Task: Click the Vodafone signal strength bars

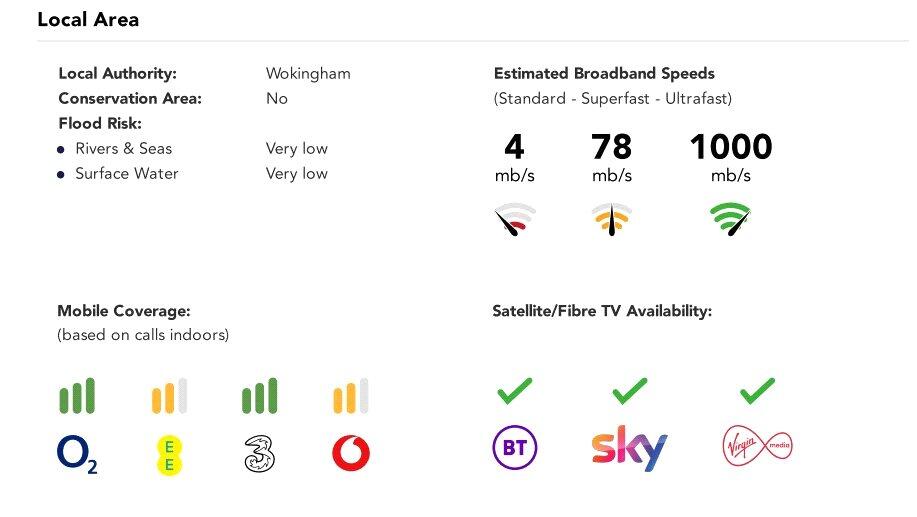Action: pos(351,396)
